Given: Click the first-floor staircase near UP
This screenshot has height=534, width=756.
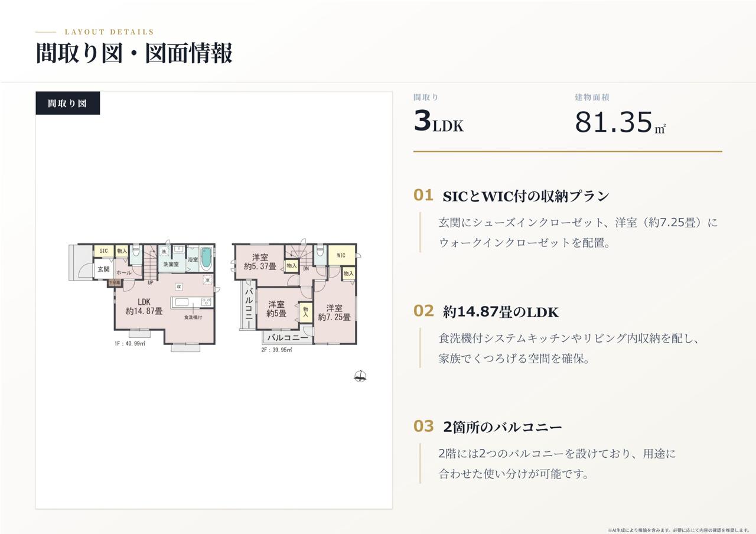Looking at the screenshot, I should tap(151, 263).
